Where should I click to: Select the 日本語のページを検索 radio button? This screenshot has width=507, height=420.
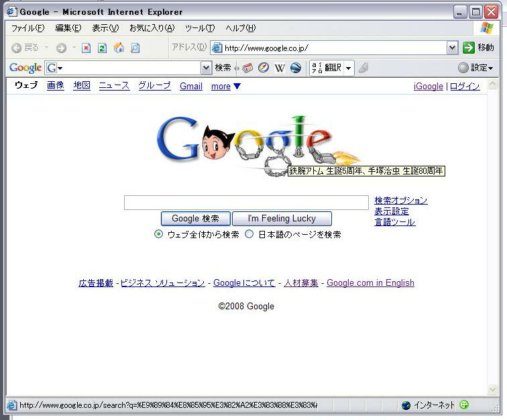click(249, 234)
